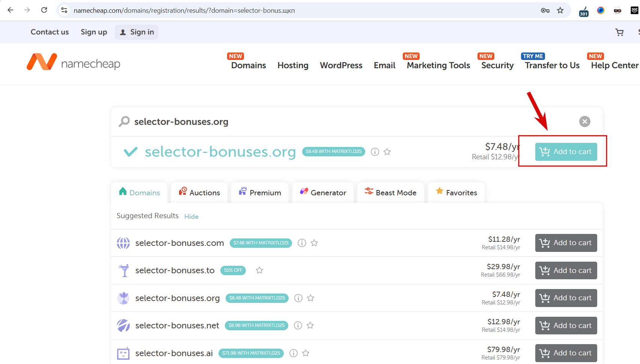Open the incognito-mask extension icon
Viewport: 640px width, 364px height.
617,10
